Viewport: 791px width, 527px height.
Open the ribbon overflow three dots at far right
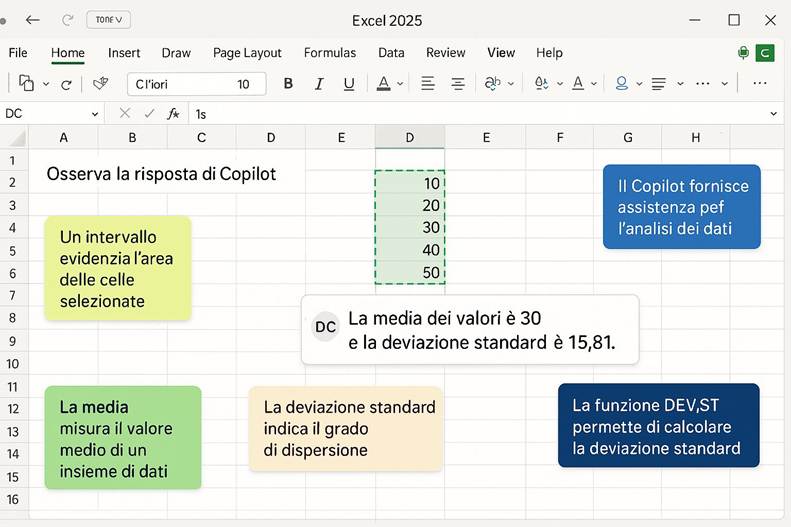tap(760, 83)
